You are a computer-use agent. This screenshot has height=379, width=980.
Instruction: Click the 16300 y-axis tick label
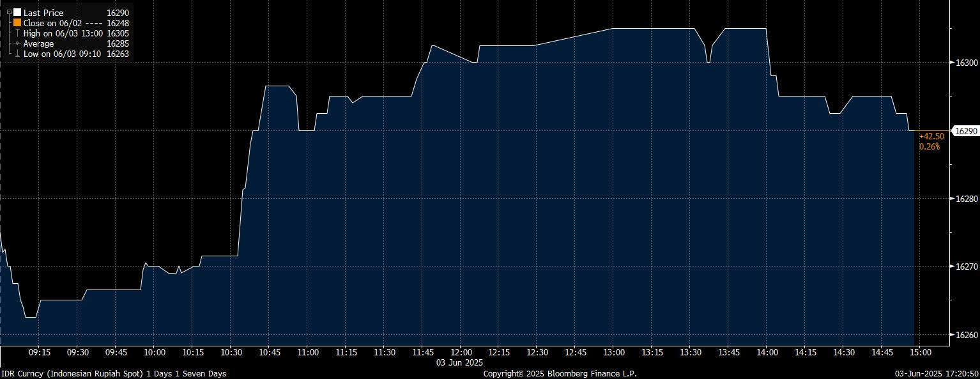(965, 63)
